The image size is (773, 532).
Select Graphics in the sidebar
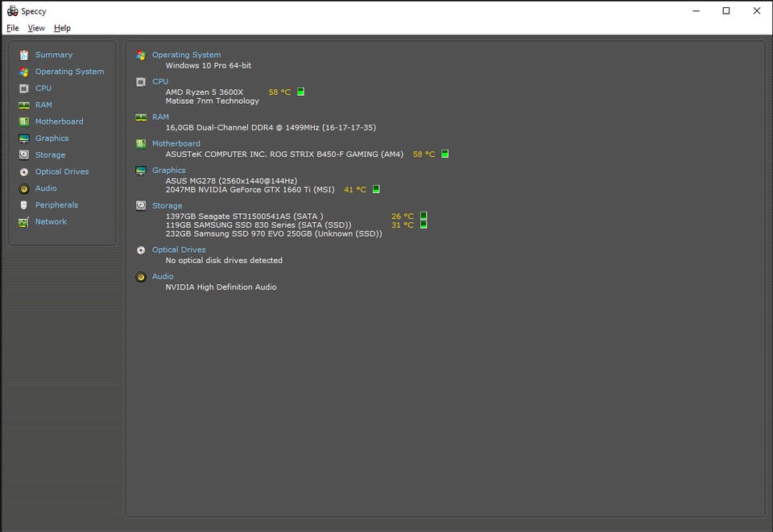click(x=52, y=138)
